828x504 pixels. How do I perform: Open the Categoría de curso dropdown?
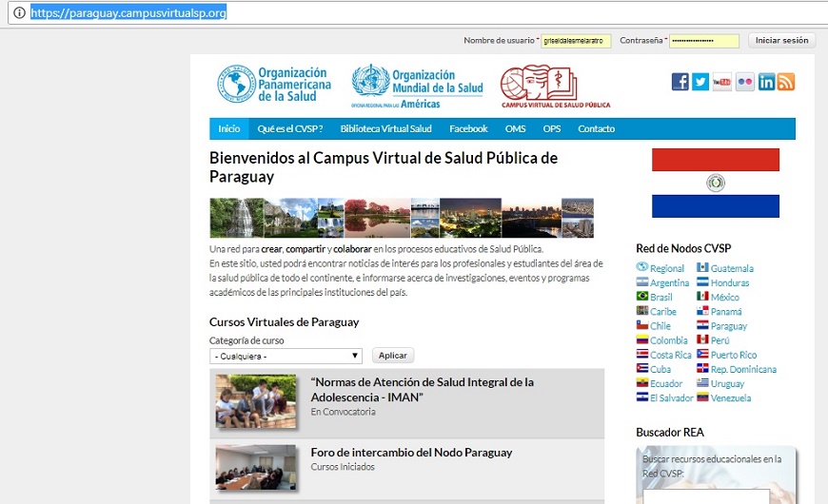pyautogui.click(x=286, y=356)
